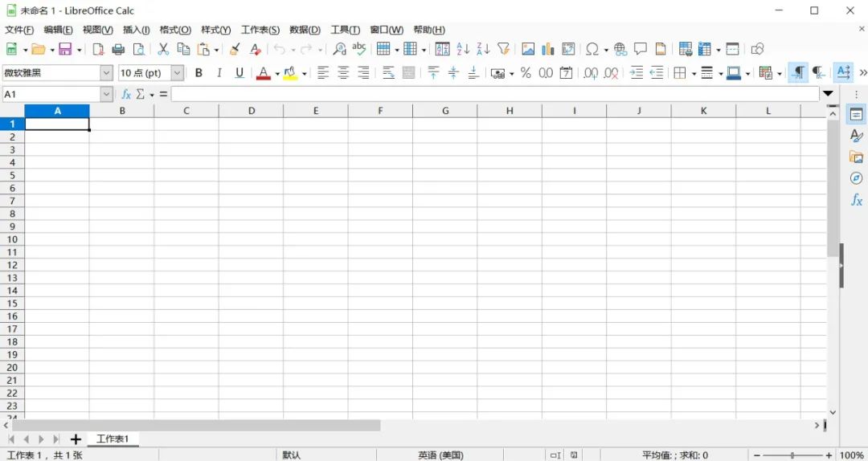Click the Insert Column icon
Image resolution: width=868 pixels, height=461 pixels.
coord(410,49)
